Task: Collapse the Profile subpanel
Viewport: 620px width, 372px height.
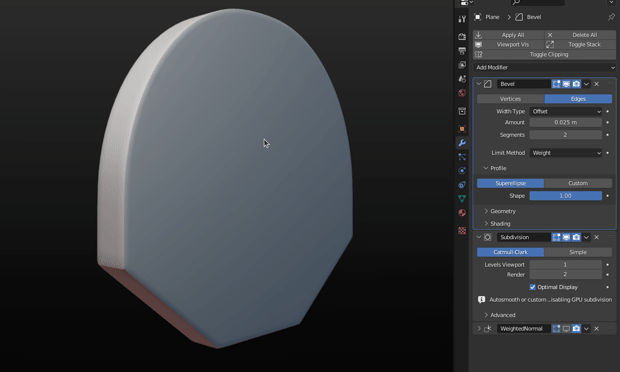Action: tap(486, 168)
